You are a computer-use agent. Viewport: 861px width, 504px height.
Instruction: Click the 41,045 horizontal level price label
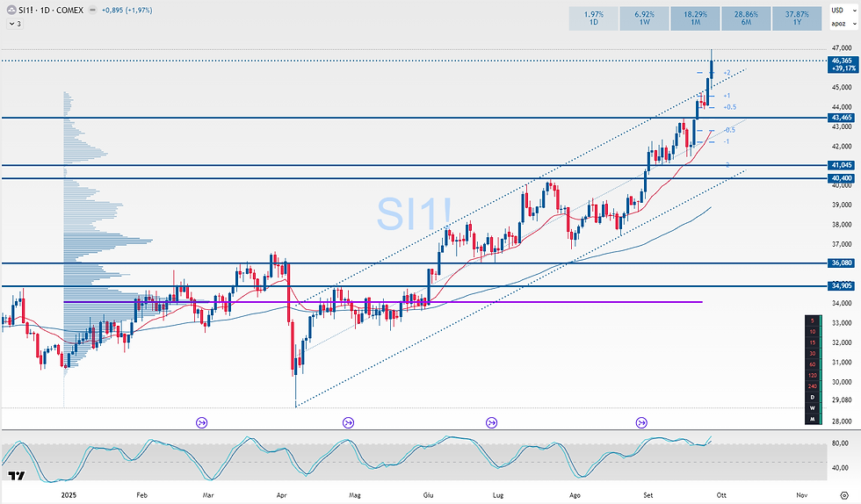coord(842,165)
